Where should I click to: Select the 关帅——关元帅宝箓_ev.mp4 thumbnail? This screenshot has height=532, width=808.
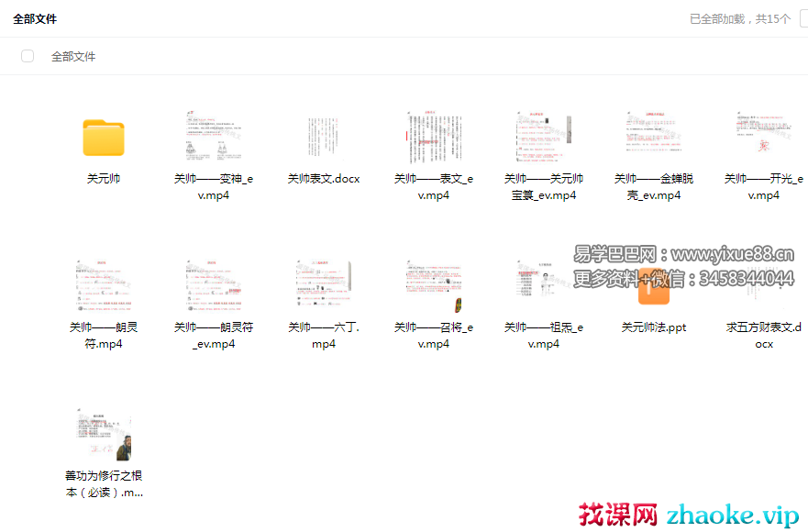coord(544,138)
